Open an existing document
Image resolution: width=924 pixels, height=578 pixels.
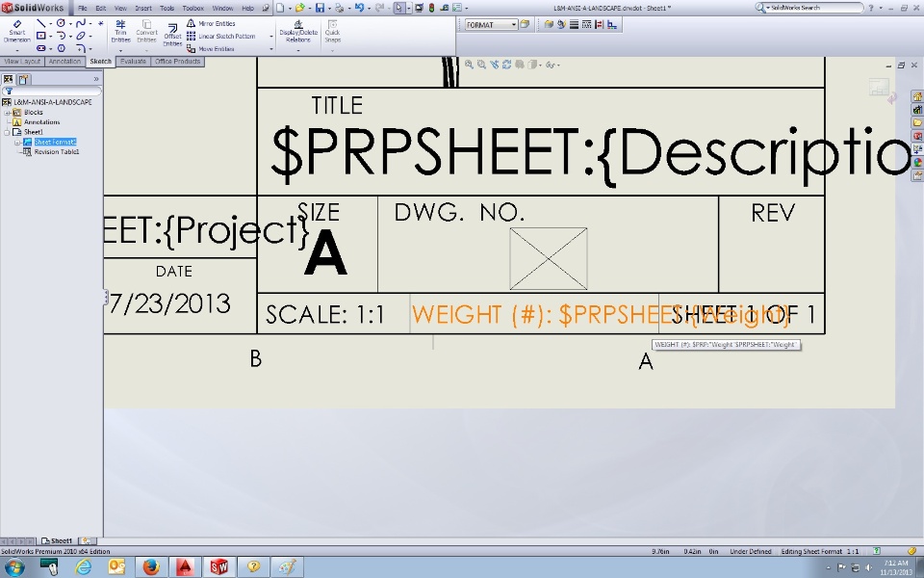[x=300, y=8]
